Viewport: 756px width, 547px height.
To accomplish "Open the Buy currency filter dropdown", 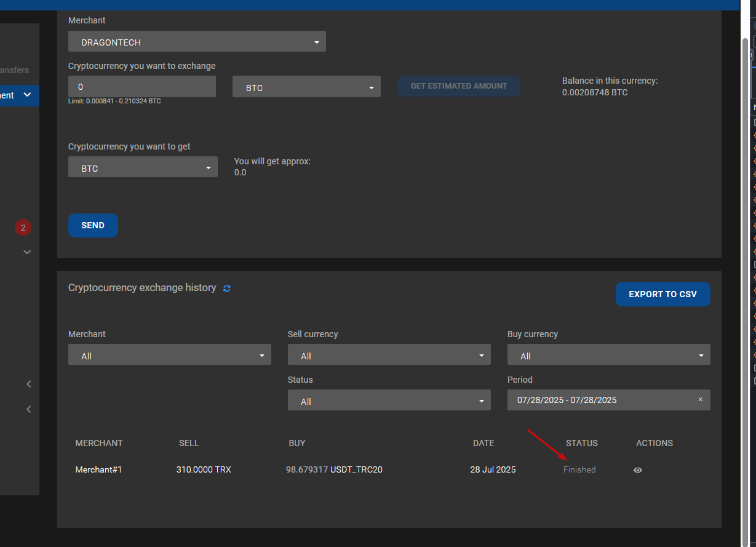I will 609,354.
